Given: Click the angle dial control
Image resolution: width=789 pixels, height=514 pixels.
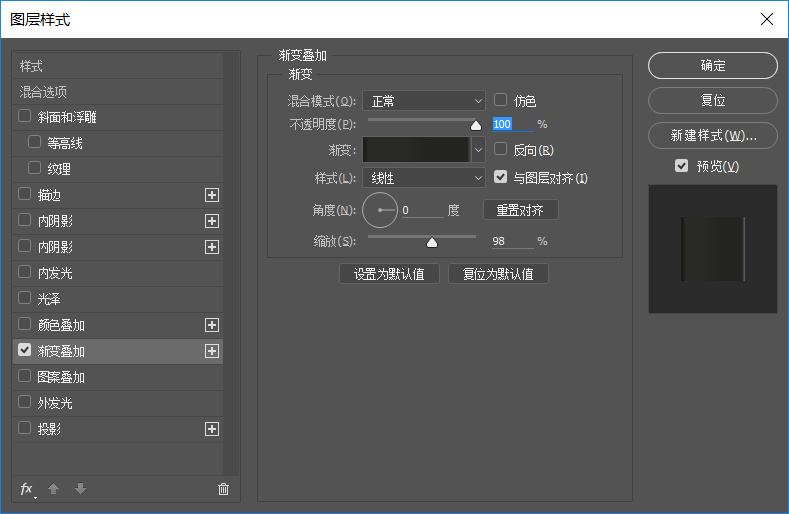Looking at the screenshot, I should pyautogui.click(x=380, y=210).
